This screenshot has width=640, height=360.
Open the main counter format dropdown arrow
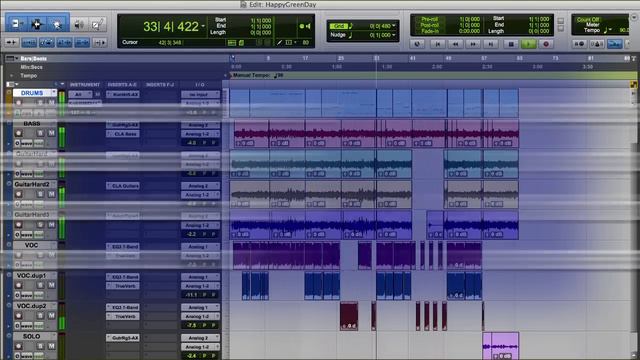coord(203,27)
